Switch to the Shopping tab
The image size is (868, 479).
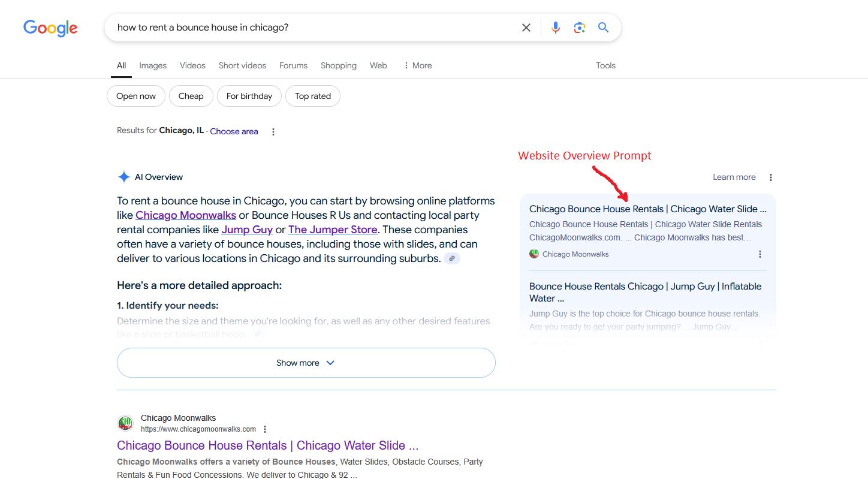coord(339,65)
